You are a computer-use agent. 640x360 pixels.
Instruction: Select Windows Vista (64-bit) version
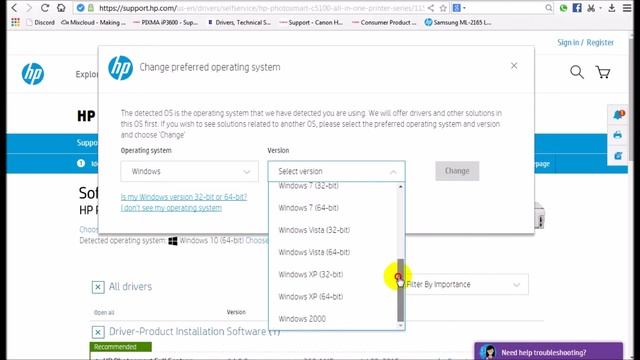[314, 252]
